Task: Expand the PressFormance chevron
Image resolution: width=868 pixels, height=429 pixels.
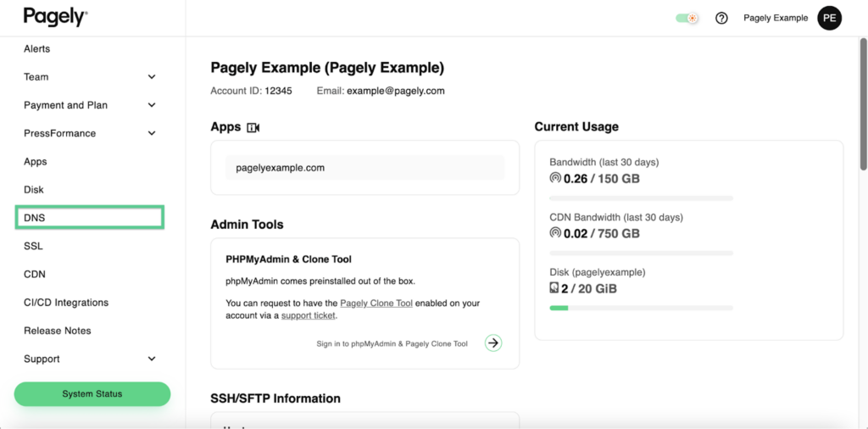Action: click(x=152, y=133)
